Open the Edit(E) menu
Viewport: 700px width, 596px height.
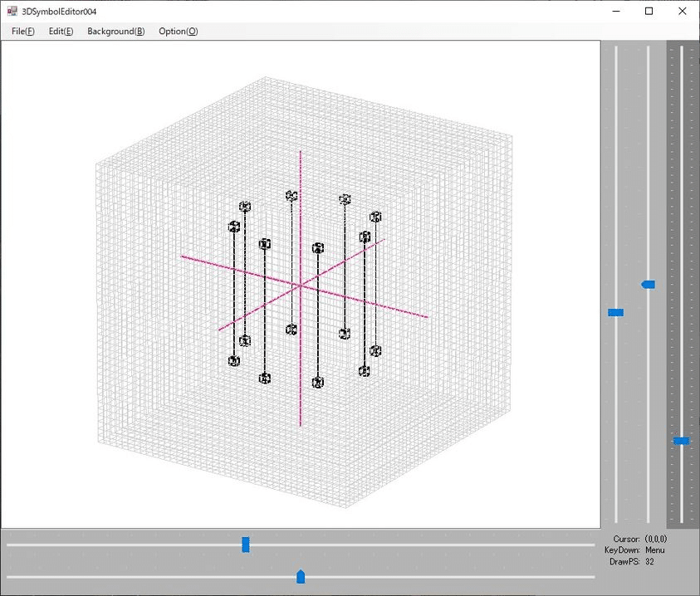61,32
